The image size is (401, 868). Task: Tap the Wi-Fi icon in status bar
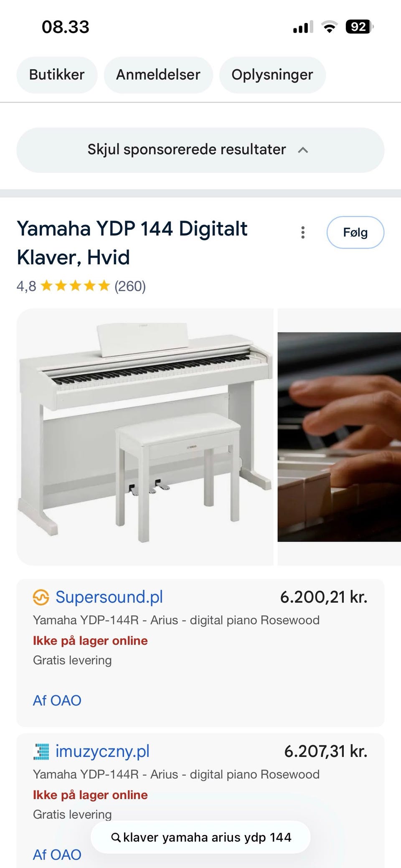click(329, 27)
